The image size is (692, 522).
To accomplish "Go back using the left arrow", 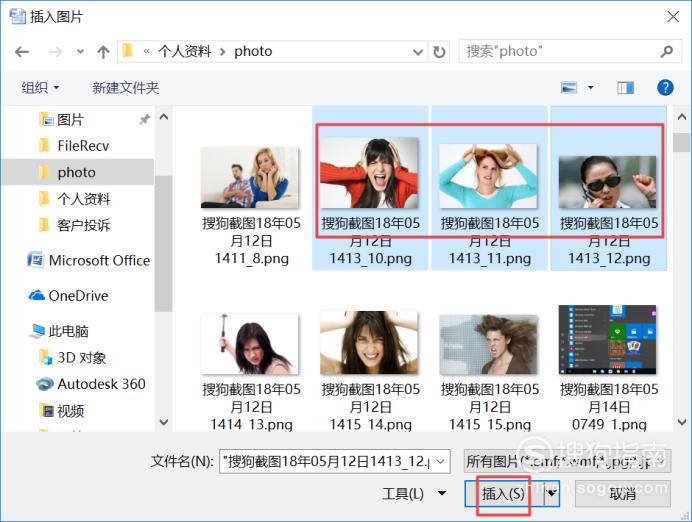I will coord(22,52).
